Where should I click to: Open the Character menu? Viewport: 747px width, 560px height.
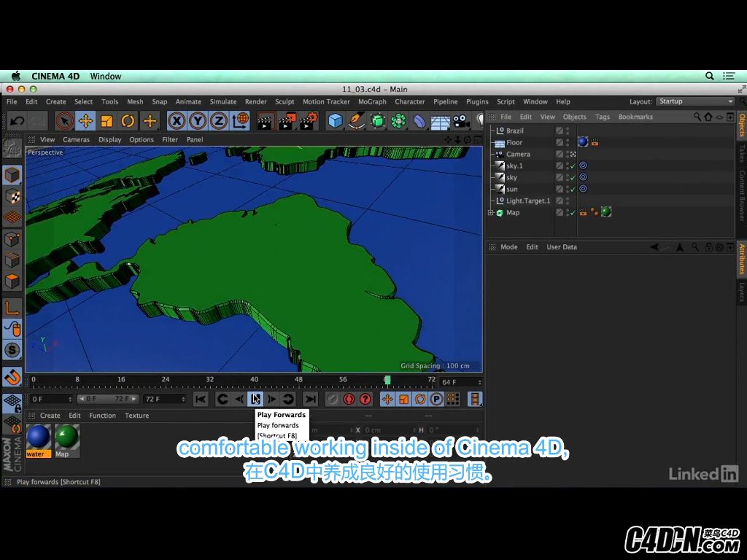[x=410, y=101]
